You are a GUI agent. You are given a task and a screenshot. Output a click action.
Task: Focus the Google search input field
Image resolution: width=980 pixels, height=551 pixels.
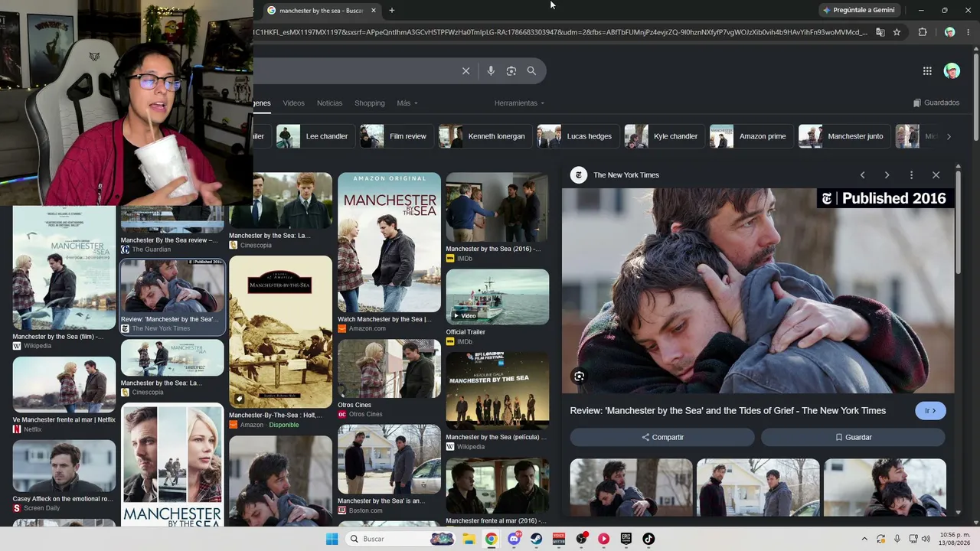(355, 71)
